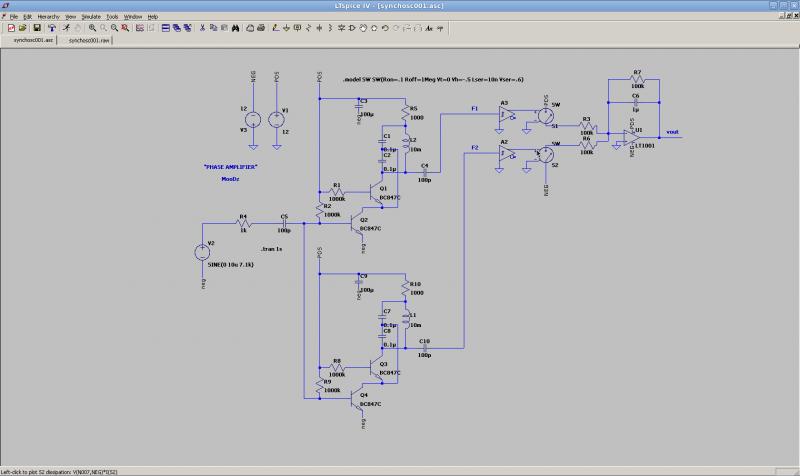Image resolution: width=800 pixels, height=476 pixels.
Task: Open the Simulate menu
Action: [x=92, y=17]
